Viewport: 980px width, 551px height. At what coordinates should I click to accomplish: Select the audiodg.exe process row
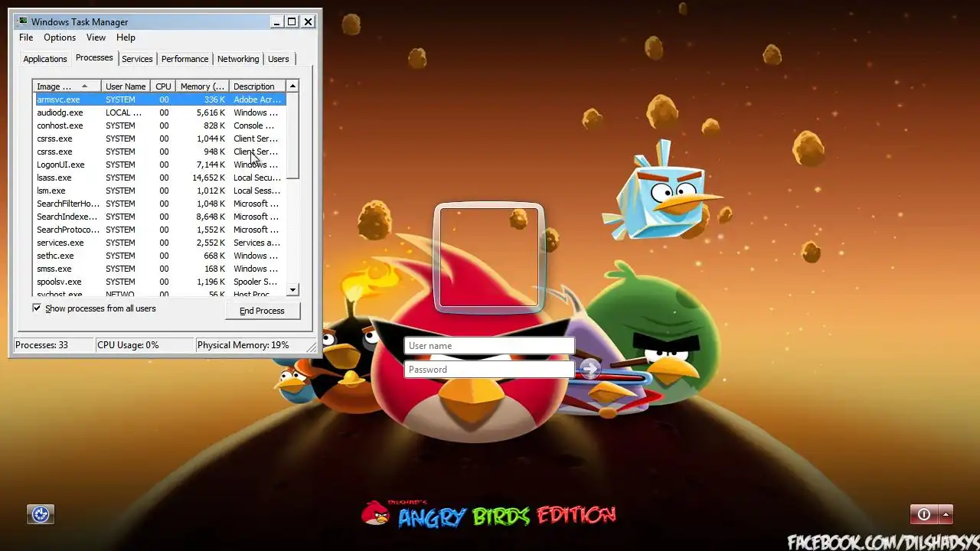(160, 112)
